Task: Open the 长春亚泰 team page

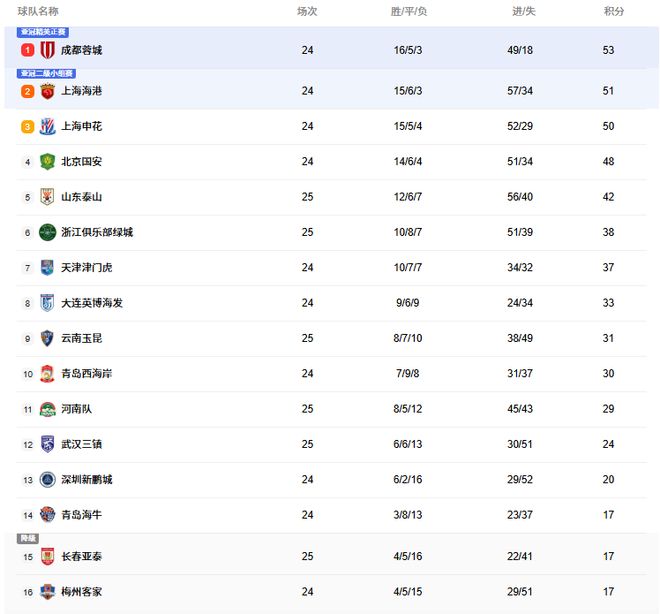Action: pyautogui.click(x=81, y=556)
